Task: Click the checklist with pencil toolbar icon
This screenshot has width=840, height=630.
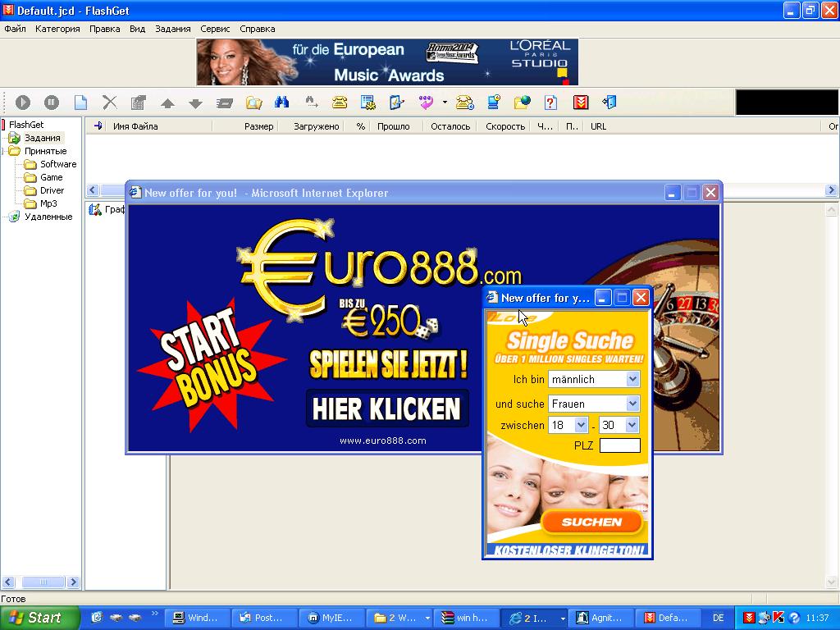Action: click(x=396, y=102)
